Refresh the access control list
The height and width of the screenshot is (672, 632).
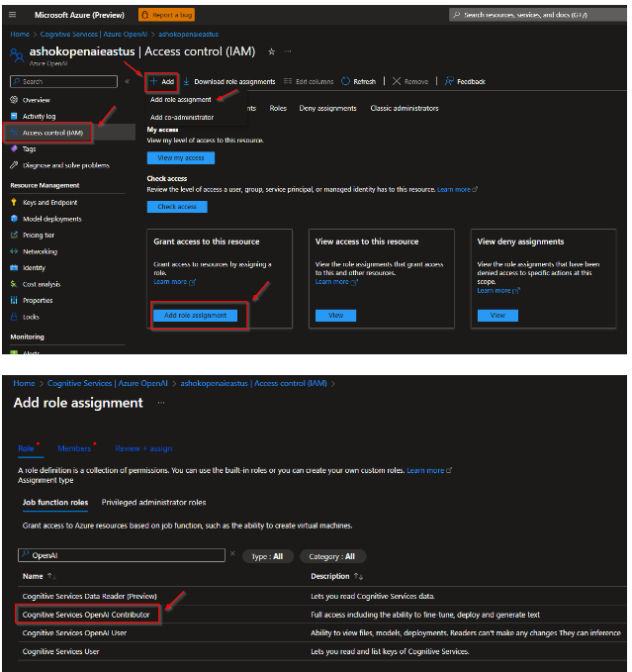[x=359, y=81]
